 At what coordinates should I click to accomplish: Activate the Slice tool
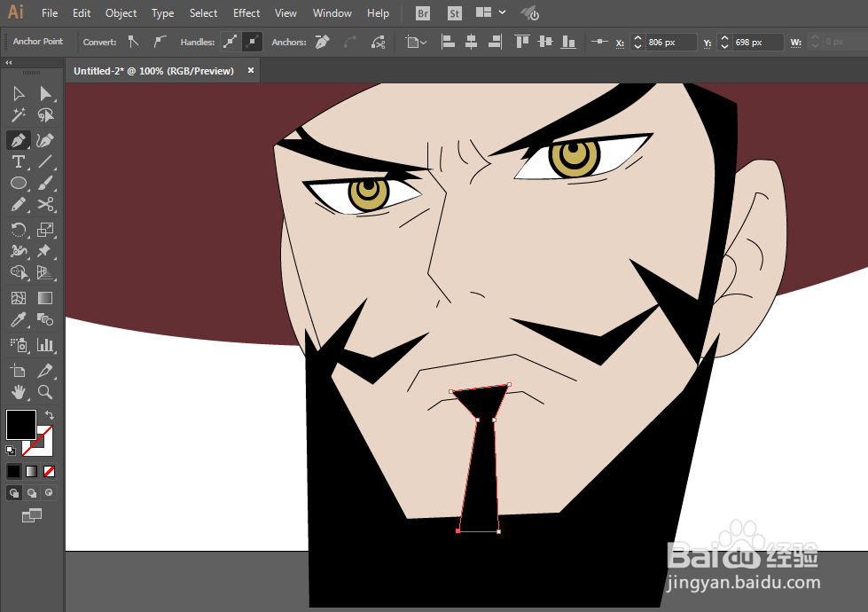coord(45,371)
